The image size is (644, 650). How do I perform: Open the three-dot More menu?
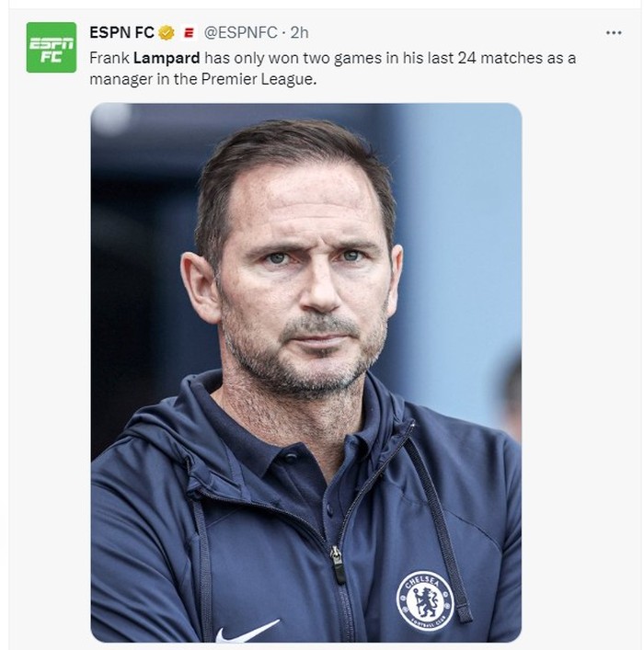[x=614, y=32]
